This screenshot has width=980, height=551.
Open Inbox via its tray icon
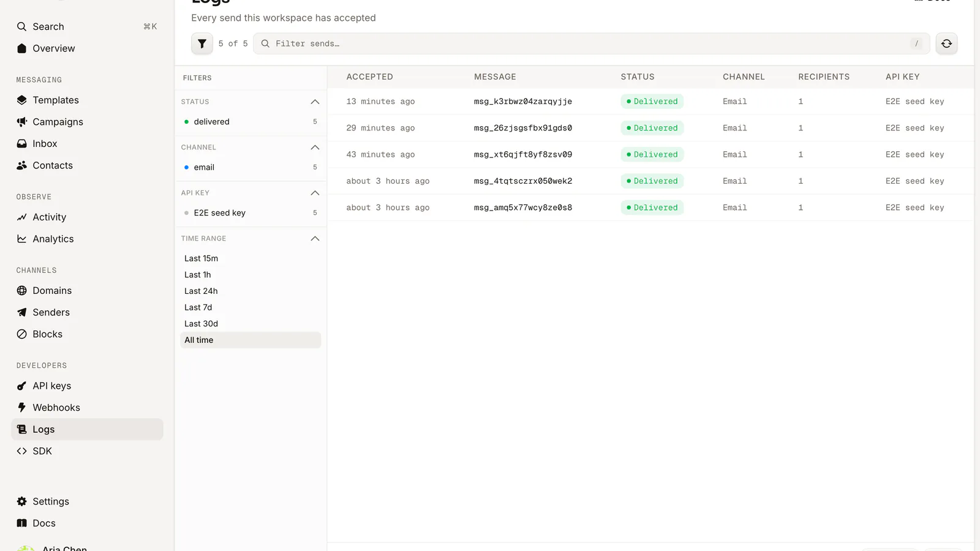click(22, 143)
